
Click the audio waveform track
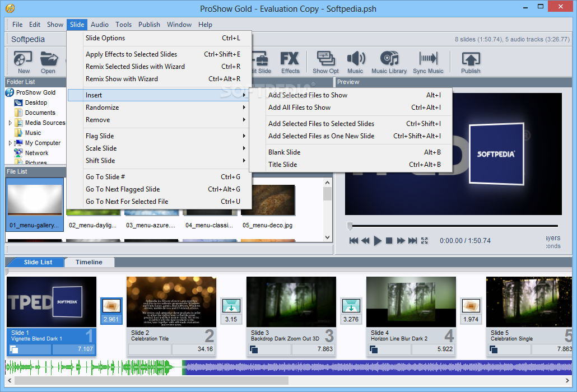[288, 368]
